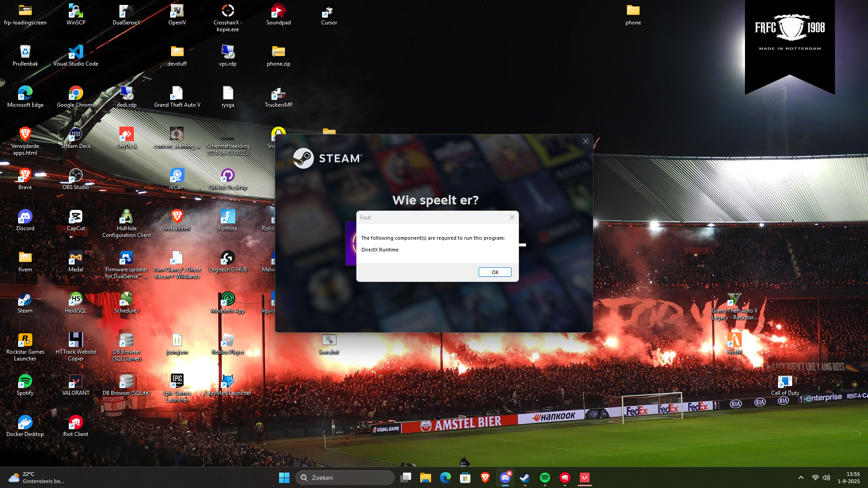Viewport: 868px width, 488px height.
Task: Select the Call of Duty desktop shortcut
Action: 785,385
